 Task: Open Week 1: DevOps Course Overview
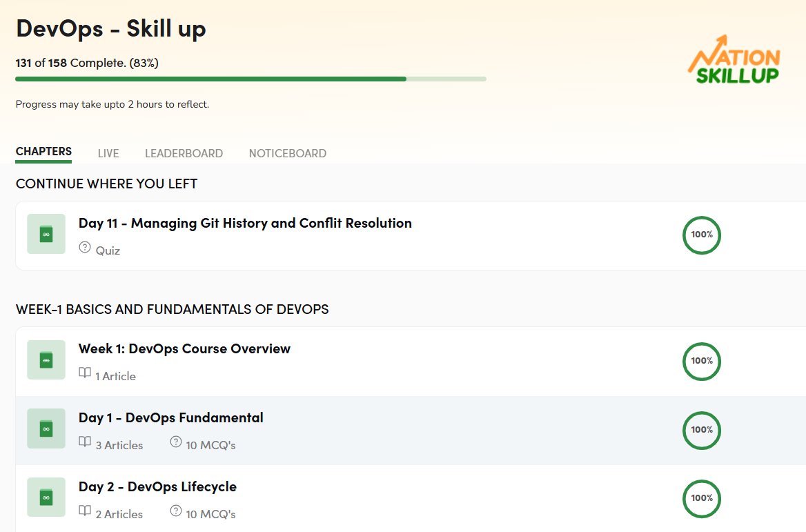[184, 348]
